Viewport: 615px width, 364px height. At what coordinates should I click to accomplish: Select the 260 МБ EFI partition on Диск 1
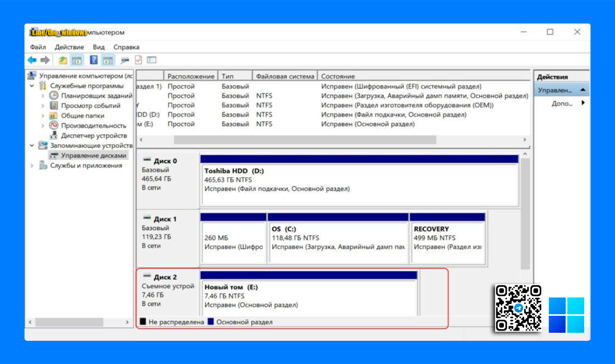click(233, 238)
